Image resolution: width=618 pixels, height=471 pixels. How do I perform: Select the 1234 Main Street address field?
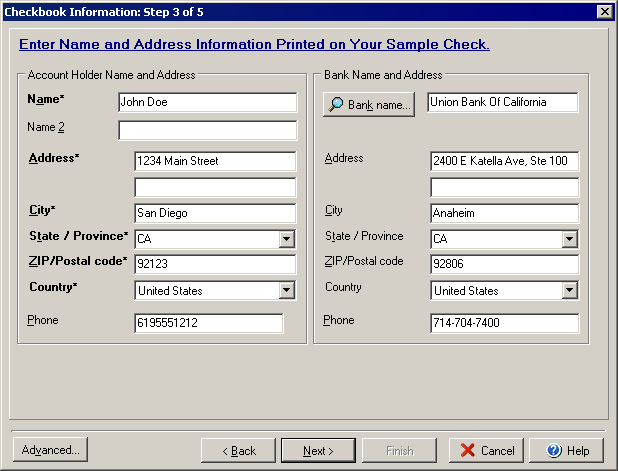point(215,161)
